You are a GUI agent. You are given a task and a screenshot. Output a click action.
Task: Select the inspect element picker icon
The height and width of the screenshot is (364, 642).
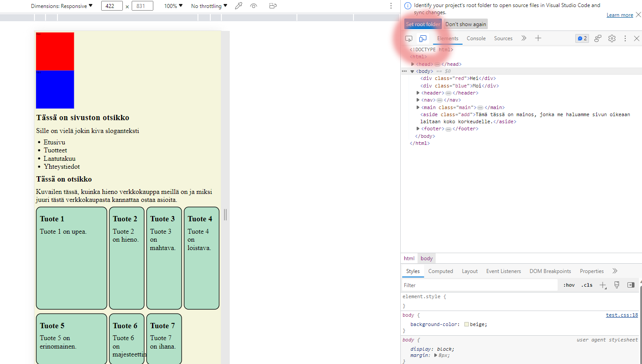point(409,38)
